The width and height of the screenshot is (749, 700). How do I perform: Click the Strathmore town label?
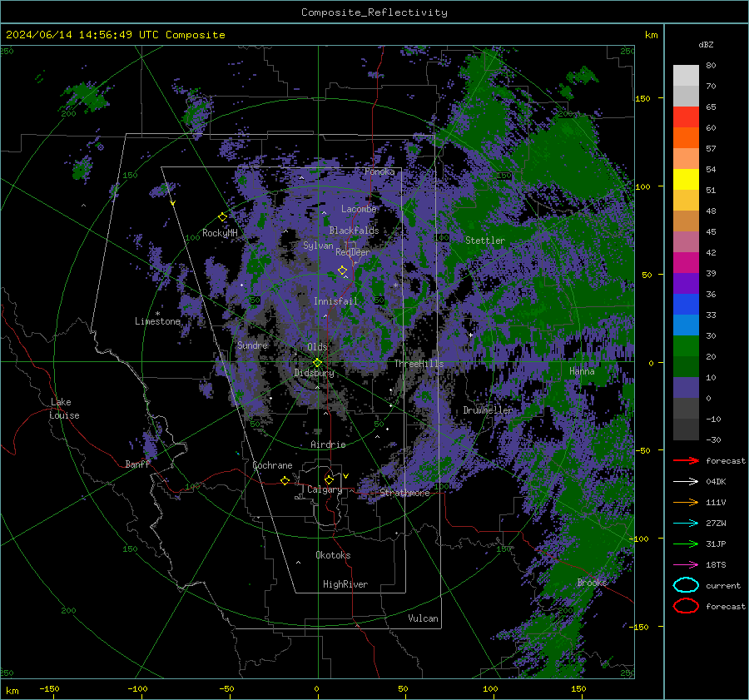tap(404, 493)
